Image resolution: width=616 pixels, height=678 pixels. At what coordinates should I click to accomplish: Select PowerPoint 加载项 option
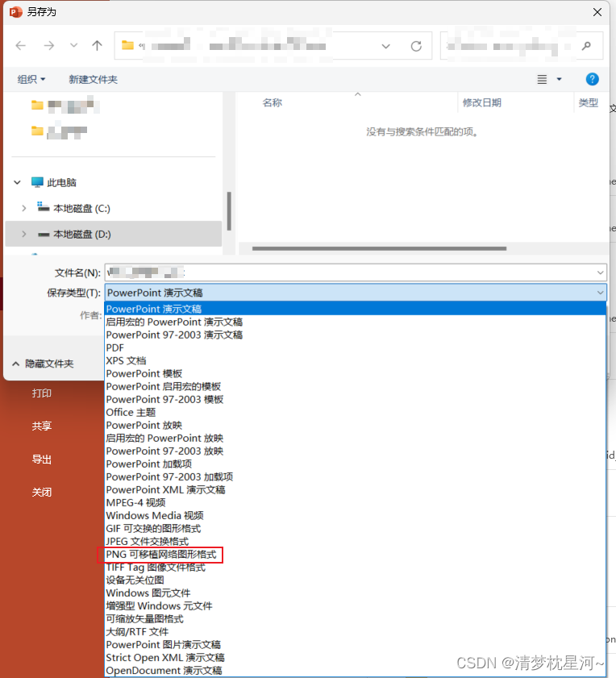[355, 464]
